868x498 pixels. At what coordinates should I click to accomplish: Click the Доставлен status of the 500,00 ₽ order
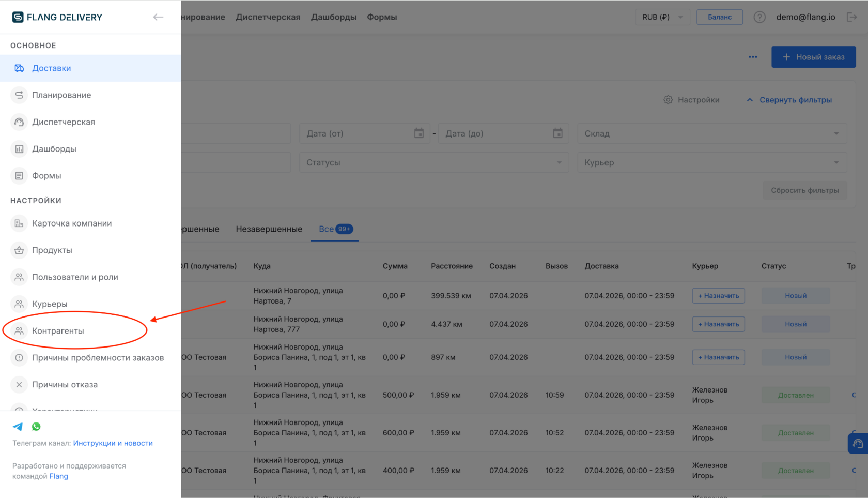tap(796, 395)
